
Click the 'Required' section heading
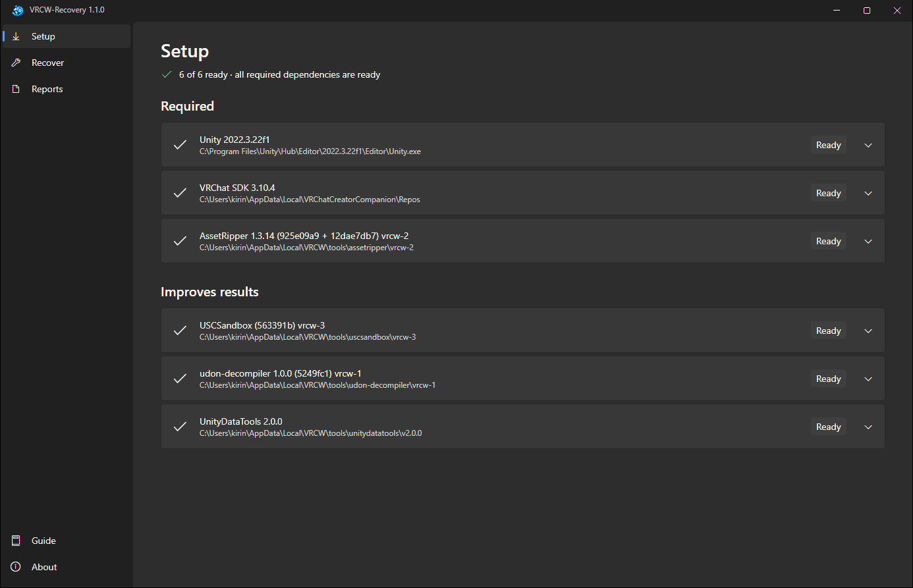point(187,106)
